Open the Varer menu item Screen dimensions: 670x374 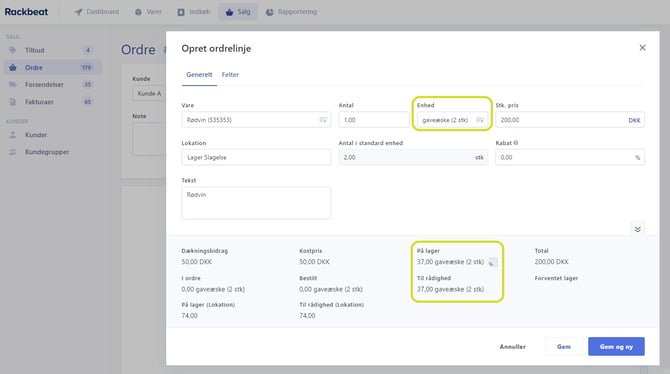point(148,12)
